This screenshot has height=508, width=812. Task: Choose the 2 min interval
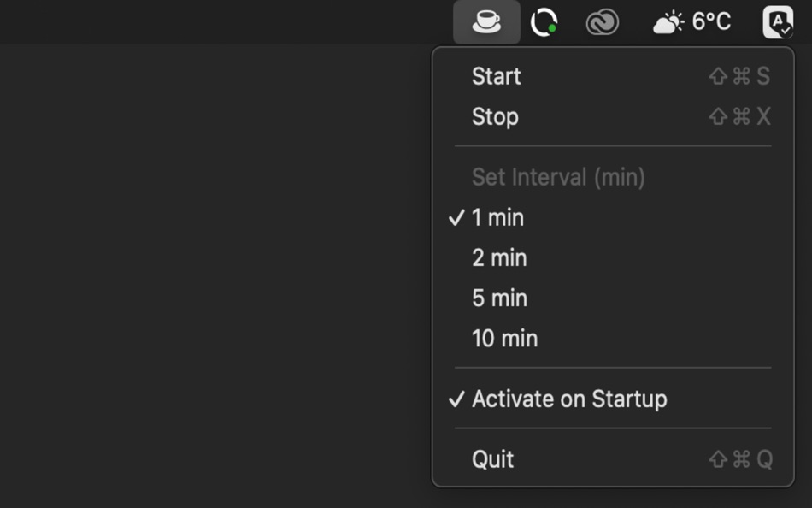point(501,257)
